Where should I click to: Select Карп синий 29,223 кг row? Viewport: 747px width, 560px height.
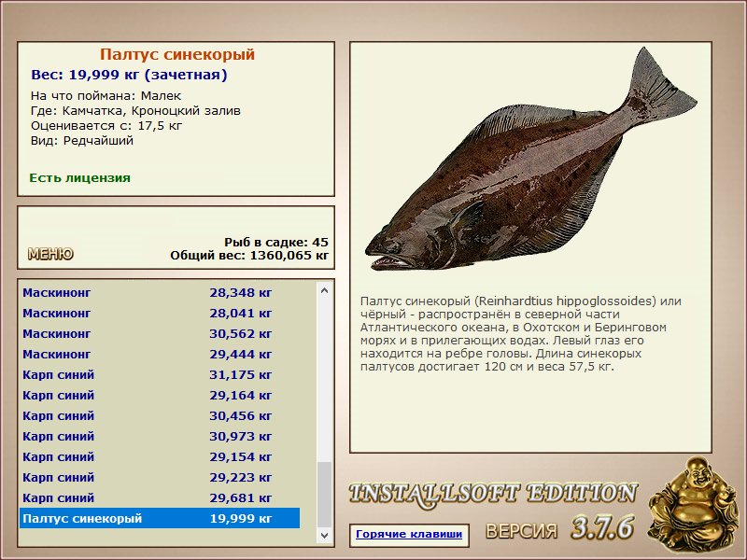tap(160, 477)
